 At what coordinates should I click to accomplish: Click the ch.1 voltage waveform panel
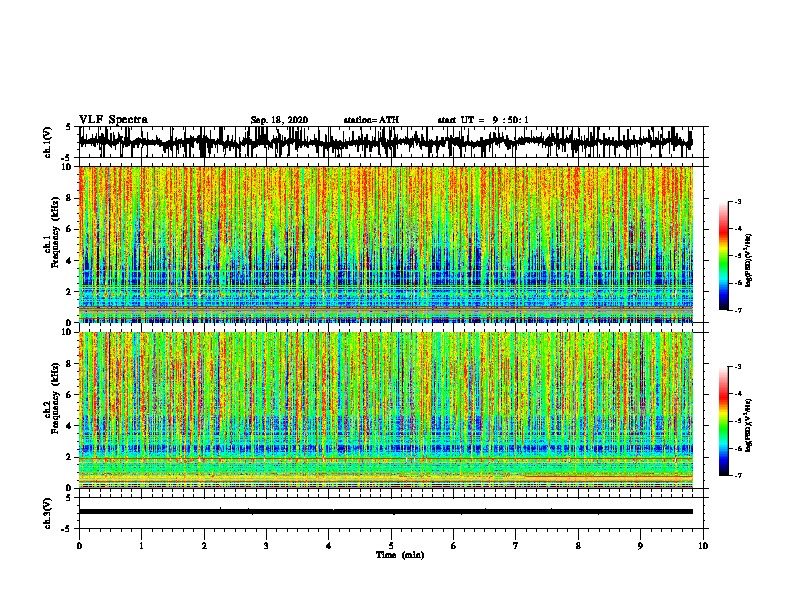(x=391, y=142)
